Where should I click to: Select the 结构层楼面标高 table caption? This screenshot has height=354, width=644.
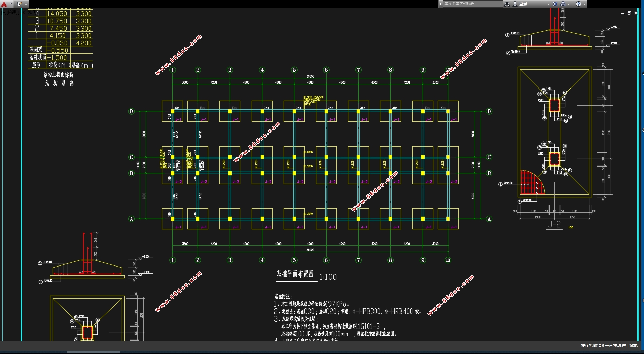(x=58, y=75)
